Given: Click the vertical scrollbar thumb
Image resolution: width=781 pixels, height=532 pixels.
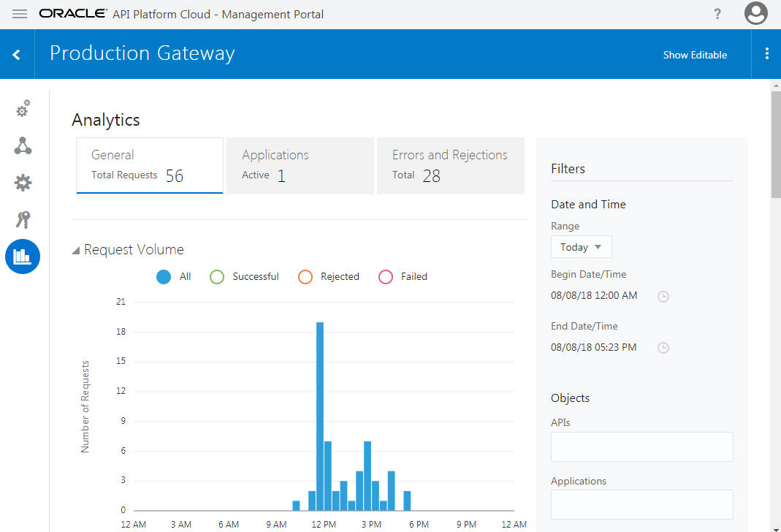Looking at the screenshot, I should [x=776, y=145].
